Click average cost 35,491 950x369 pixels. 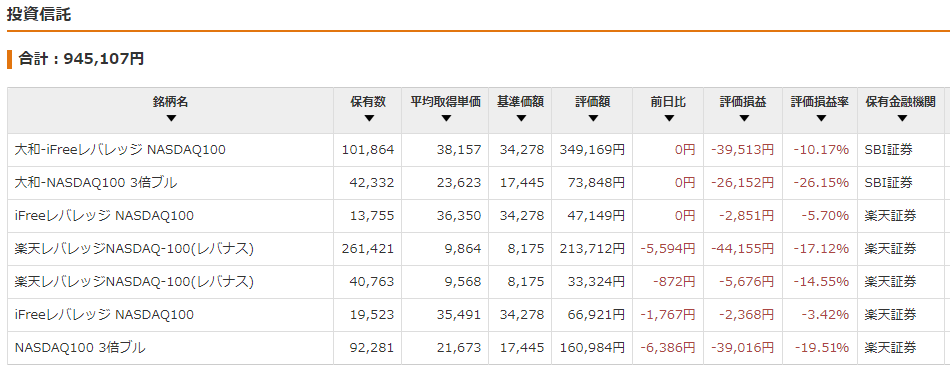click(459, 314)
